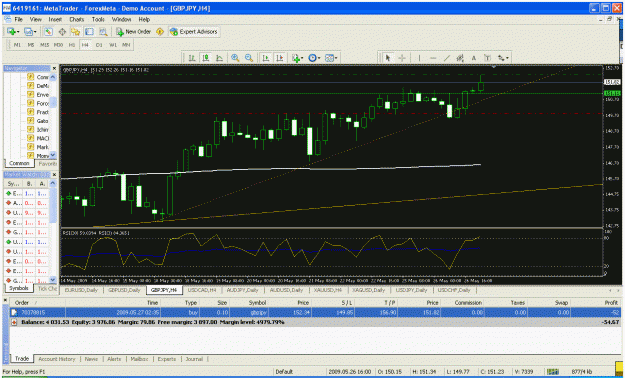The height and width of the screenshot is (378, 625).
Task: Toggle the Navigator star-folder icon
Action: pyautogui.click(x=76, y=32)
